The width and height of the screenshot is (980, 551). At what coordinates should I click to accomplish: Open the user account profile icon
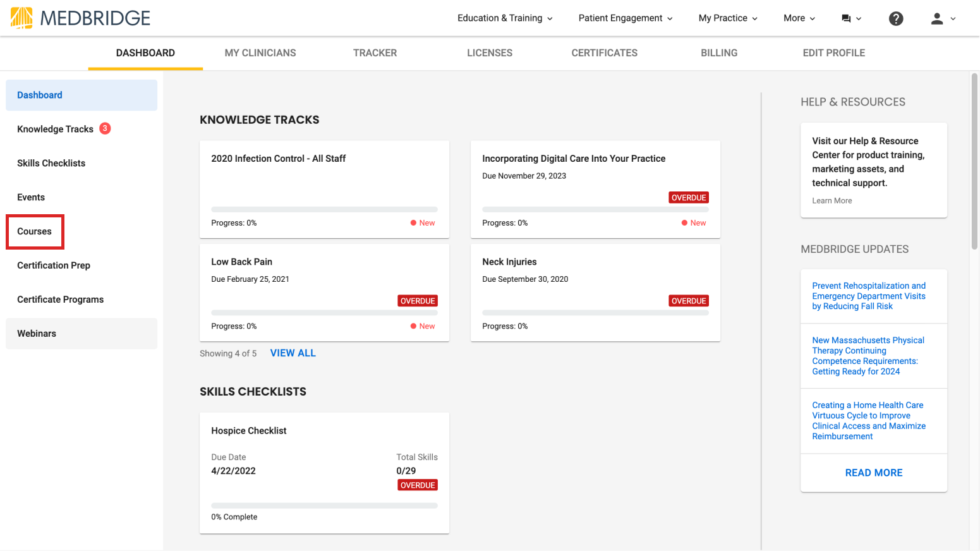coord(937,18)
